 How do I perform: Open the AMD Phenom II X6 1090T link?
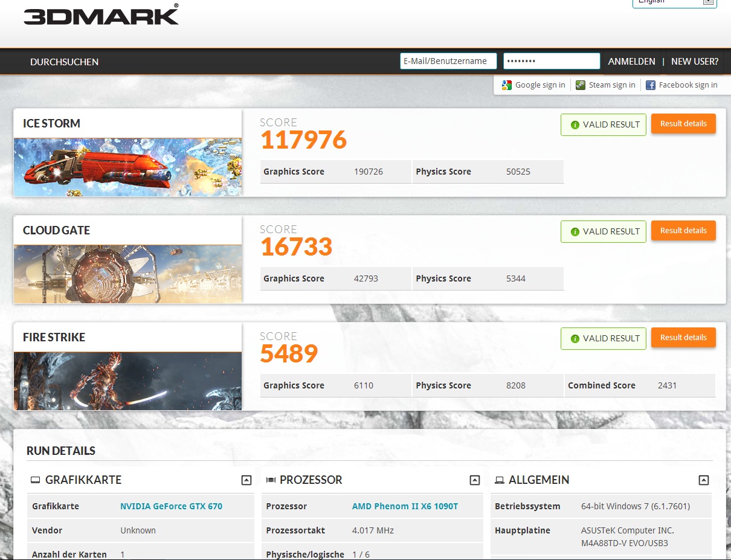pyautogui.click(x=405, y=506)
